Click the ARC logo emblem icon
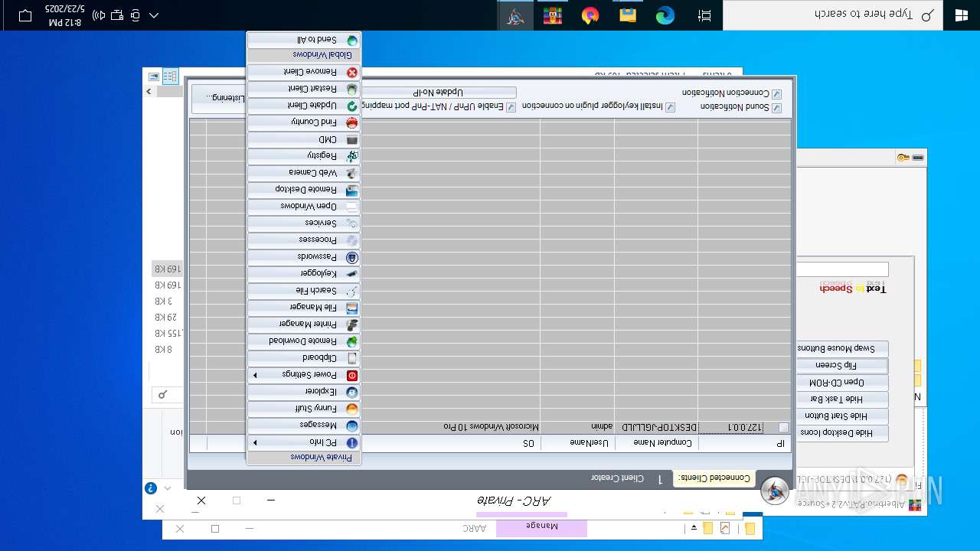This screenshot has width=980, height=551. (x=775, y=491)
